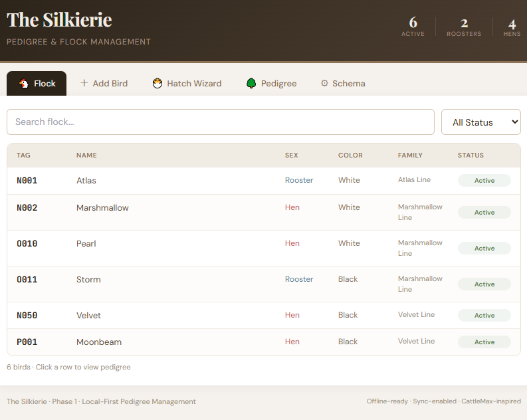
Task: Select tag N001 in the table
Action: click(27, 181)
